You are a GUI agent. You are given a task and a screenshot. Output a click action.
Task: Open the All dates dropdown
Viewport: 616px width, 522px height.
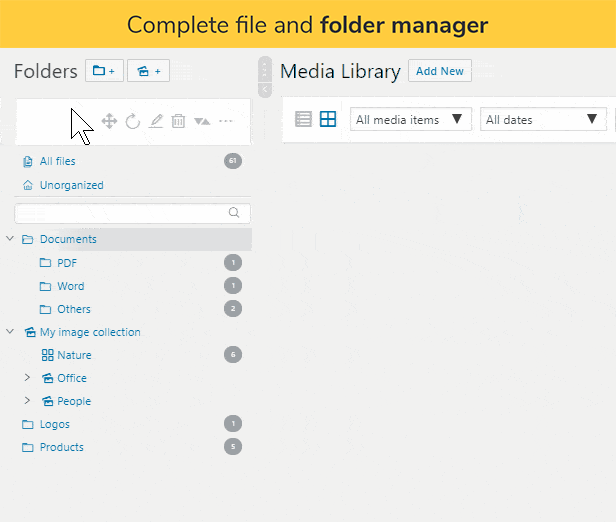[x=541, y=120]
